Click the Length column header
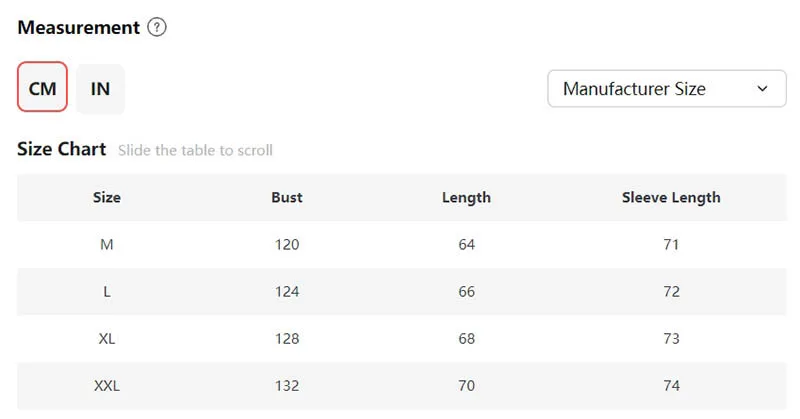800x419 pixels. click(466, 197)
